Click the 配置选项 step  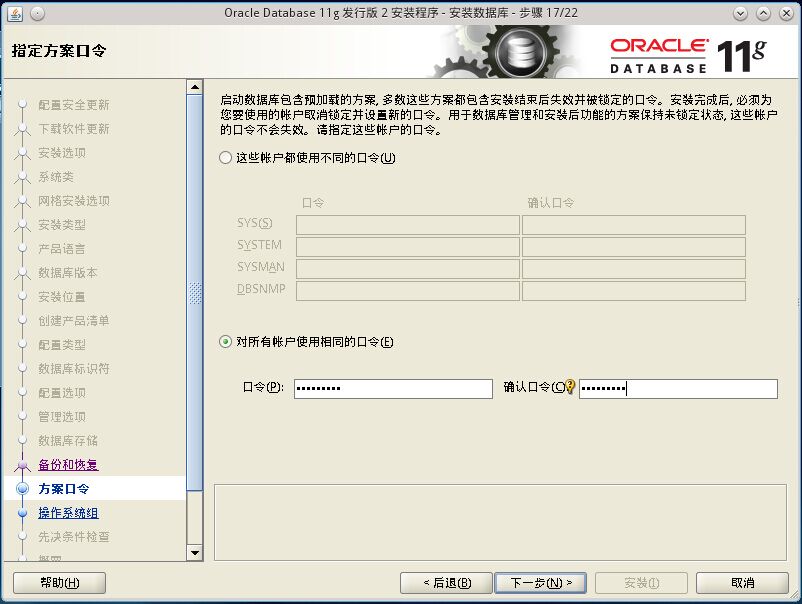coord(62,393)
